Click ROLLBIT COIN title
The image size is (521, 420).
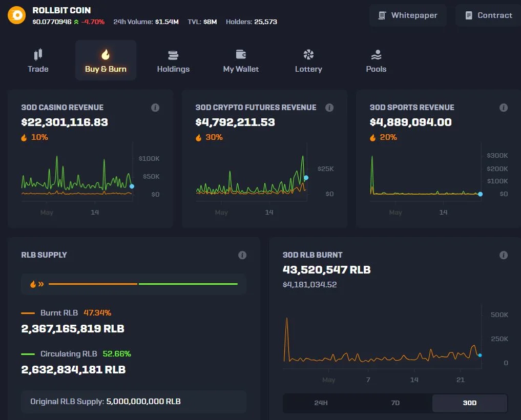click(61, 10)
